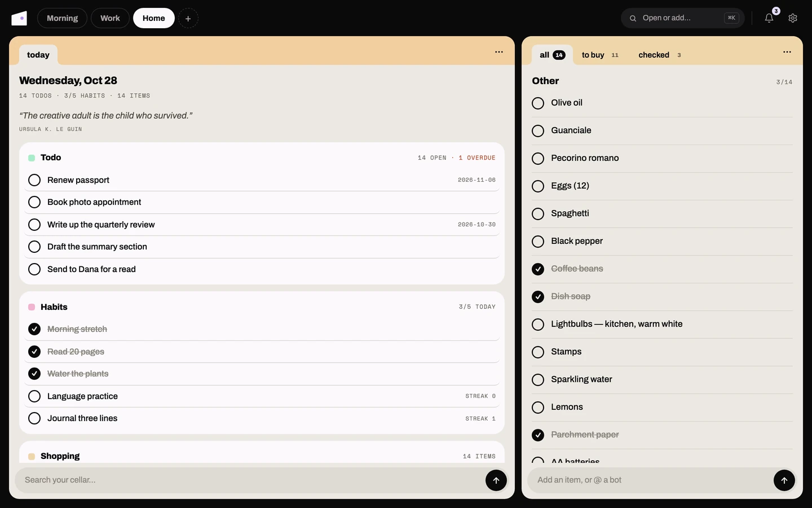Check off Guanciale
The height and width of the screenshot is (508, 812).
(538, 131)
